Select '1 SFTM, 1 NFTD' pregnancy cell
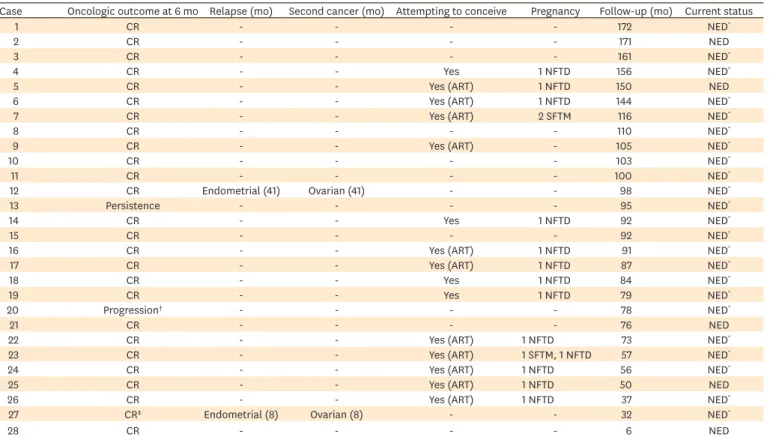This screenshot has height=437, width=770. pos(556,355)
